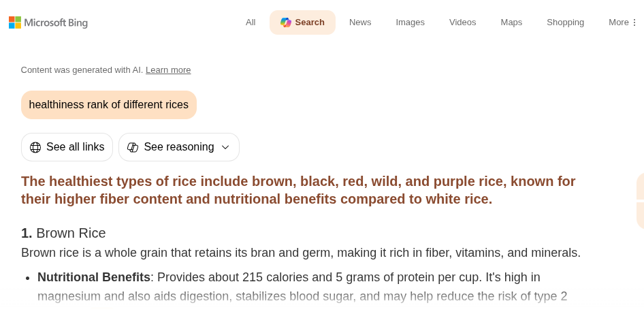
Task: Expand the See reasoning chevron
Action: [x=225, y=147]
